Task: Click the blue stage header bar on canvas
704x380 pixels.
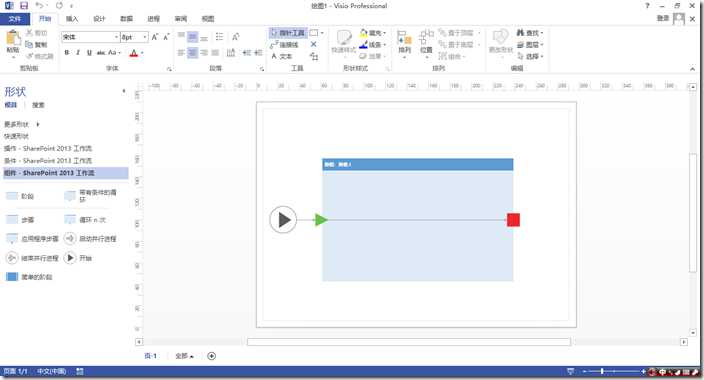Action: click(x=418, y=164)
